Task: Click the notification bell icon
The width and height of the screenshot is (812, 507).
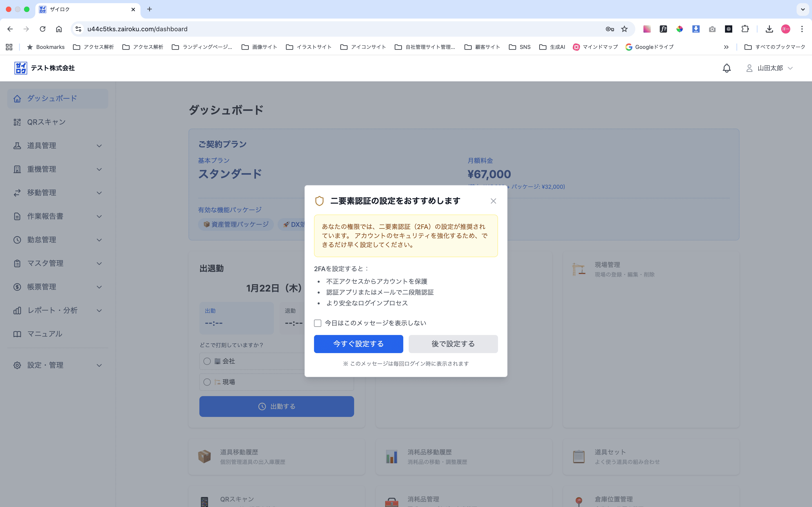Action: (x=726, y=68)
